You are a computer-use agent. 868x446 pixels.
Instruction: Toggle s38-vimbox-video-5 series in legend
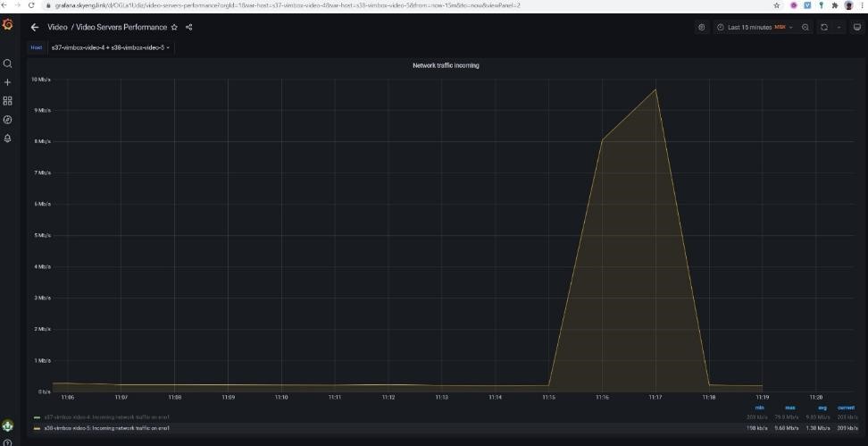click(x=107, y=428)
